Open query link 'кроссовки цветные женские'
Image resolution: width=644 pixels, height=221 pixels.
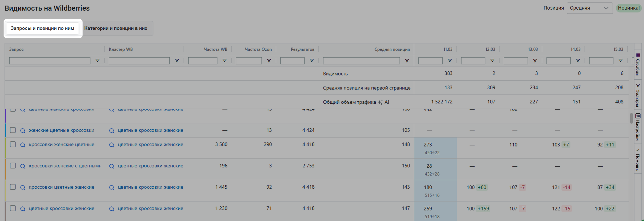pyautogui.click(x=62, y=187)
